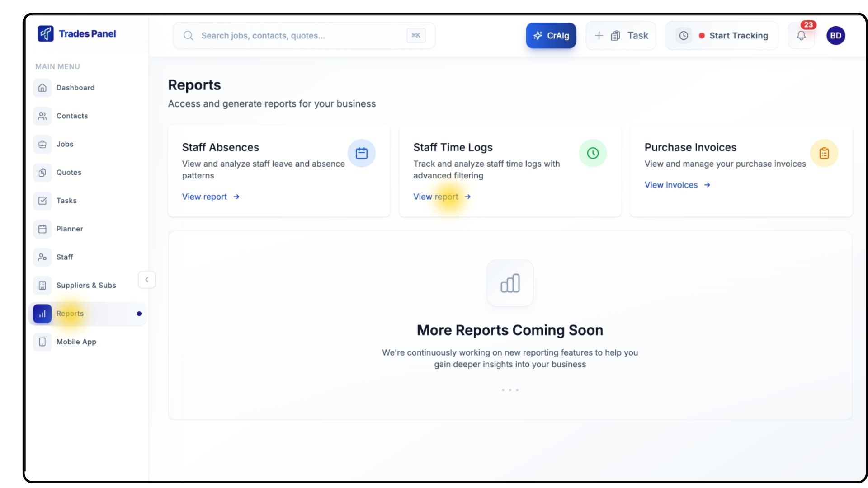Click the Staff Absences calendar icon

pyautogui.click(x=361, y=153)
